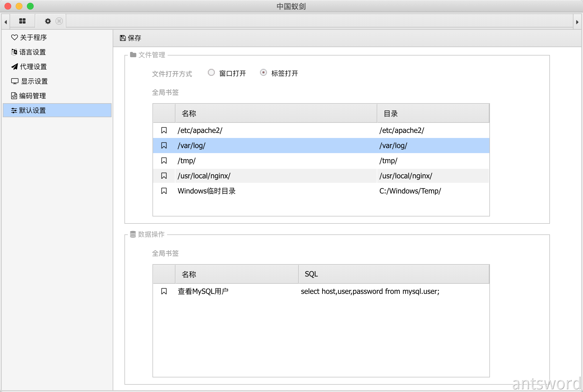Click bookmark icon for Windows临时目录 row
583x392 pixels.
pos(164,191)
